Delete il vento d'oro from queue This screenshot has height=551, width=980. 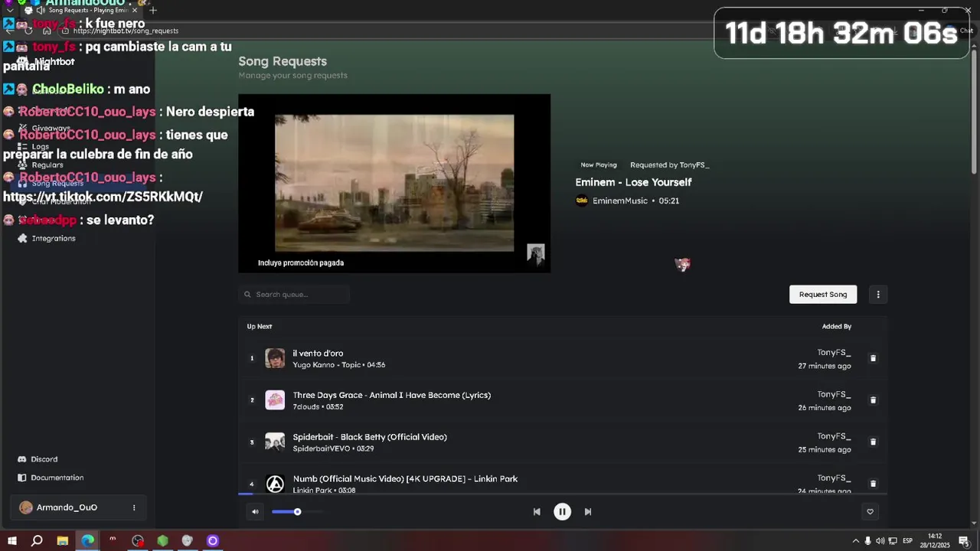tap(873, 358)
